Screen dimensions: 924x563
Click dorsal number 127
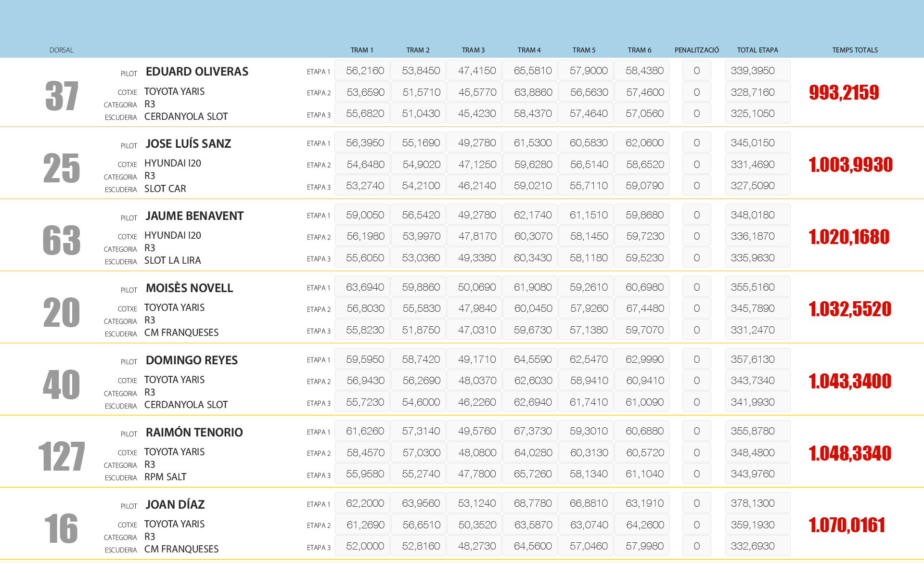coord(62,457)
